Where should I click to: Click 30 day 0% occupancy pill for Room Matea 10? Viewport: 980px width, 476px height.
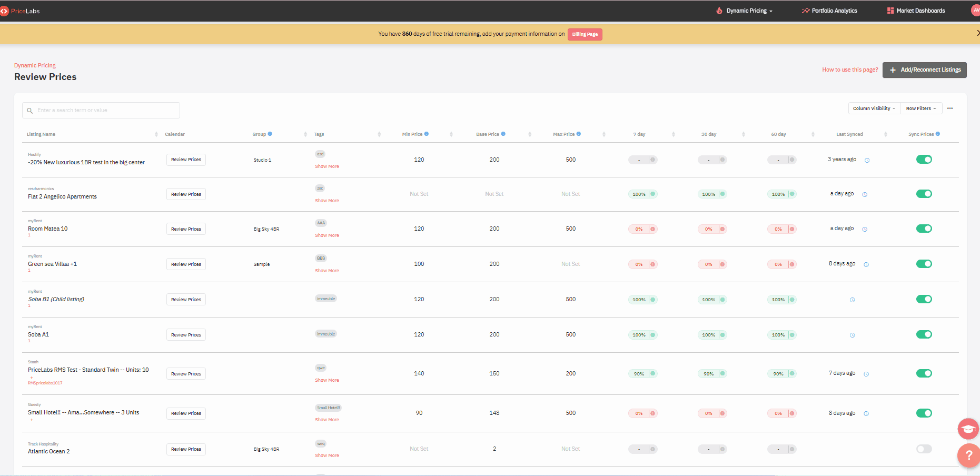(712, 229)
